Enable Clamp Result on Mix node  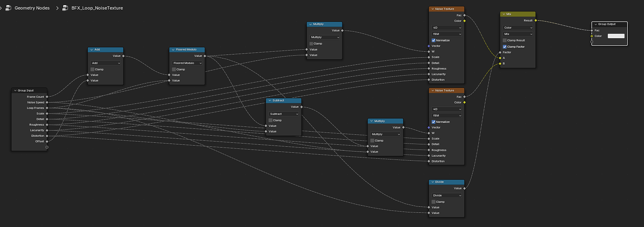[505, 40]
